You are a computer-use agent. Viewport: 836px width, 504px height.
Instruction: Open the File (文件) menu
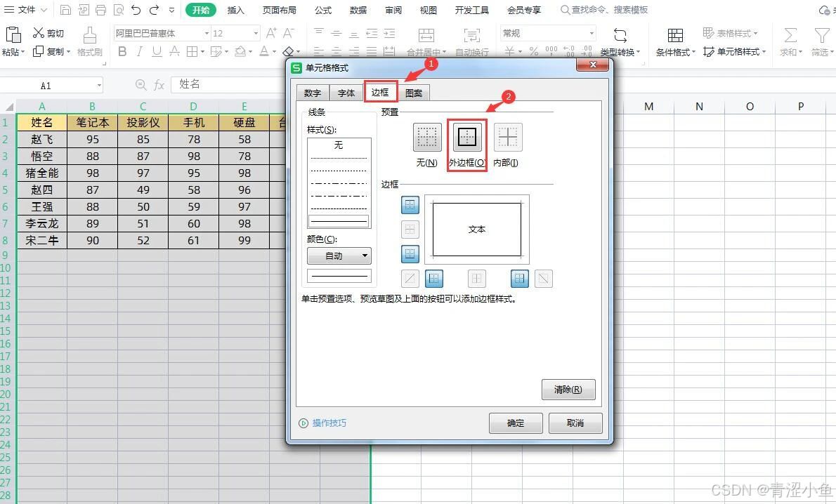25,10
